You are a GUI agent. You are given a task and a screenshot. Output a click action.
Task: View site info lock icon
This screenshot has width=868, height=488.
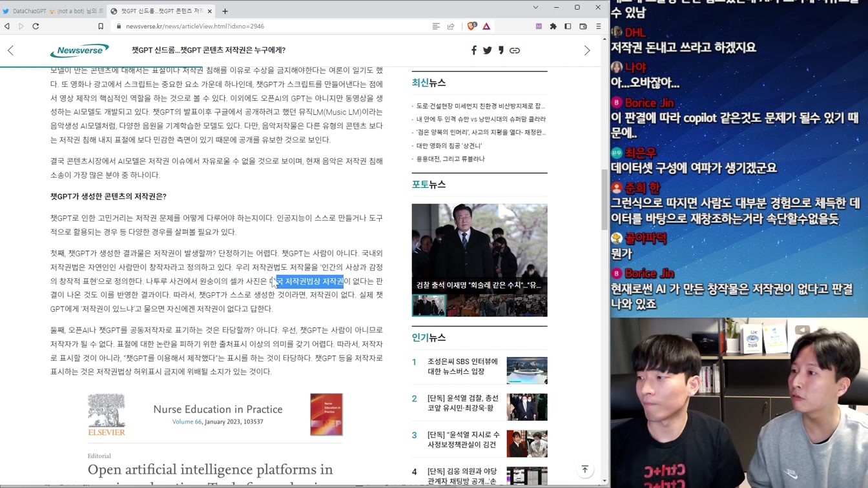tap(118, 26)
